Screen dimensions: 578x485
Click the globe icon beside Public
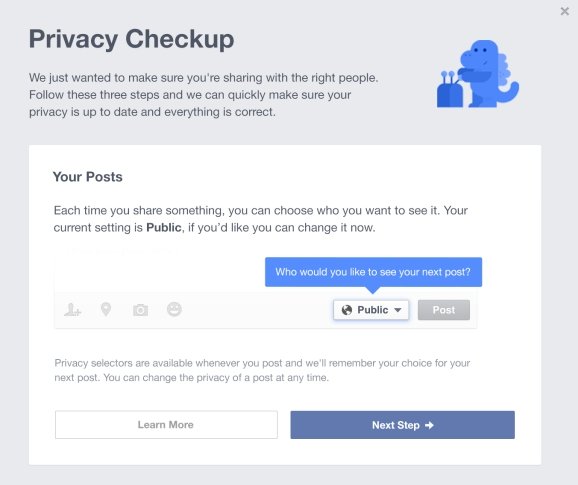click(x=347, y=310)
